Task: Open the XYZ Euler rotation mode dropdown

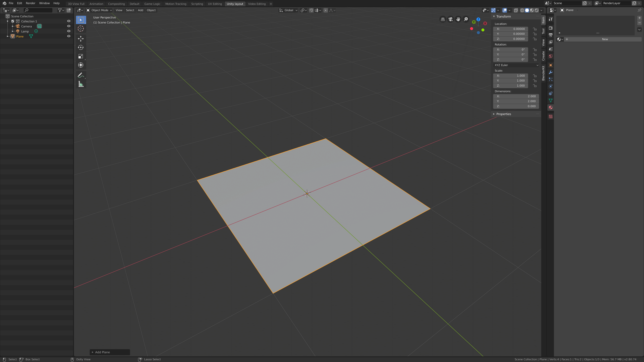Action: (516, 65)
